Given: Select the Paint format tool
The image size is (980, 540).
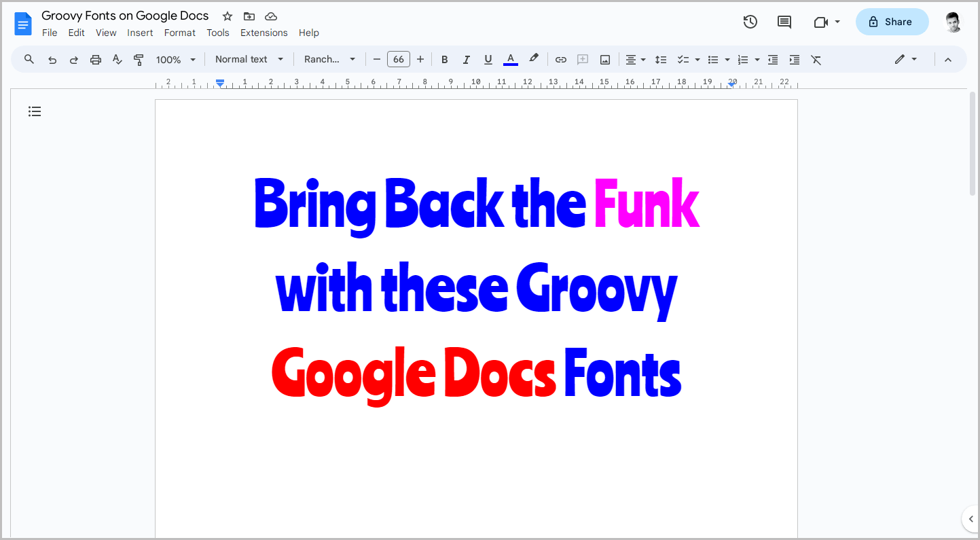Looking at the screenshot, I should click(x=139, y=59).
